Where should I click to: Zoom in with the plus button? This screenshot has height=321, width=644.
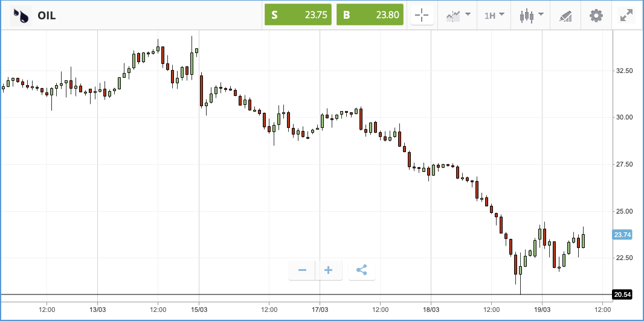(329, 270)
